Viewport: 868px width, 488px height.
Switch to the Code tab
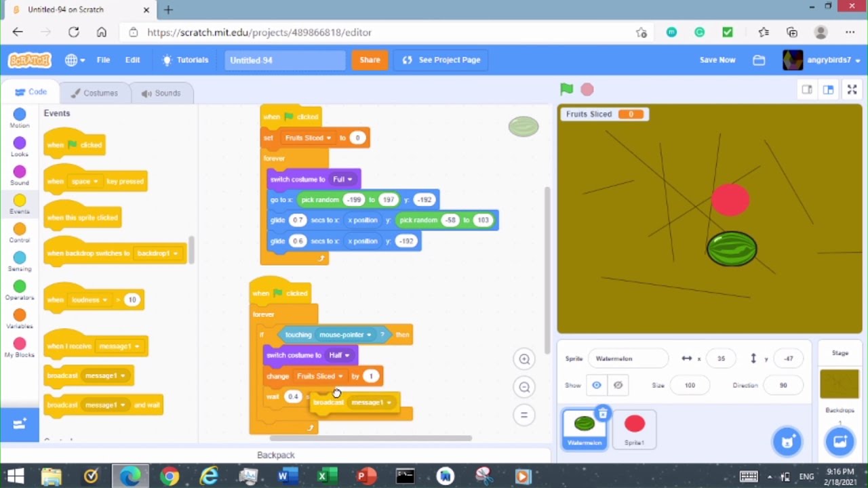pyautogui.click(x=31, y=92)
